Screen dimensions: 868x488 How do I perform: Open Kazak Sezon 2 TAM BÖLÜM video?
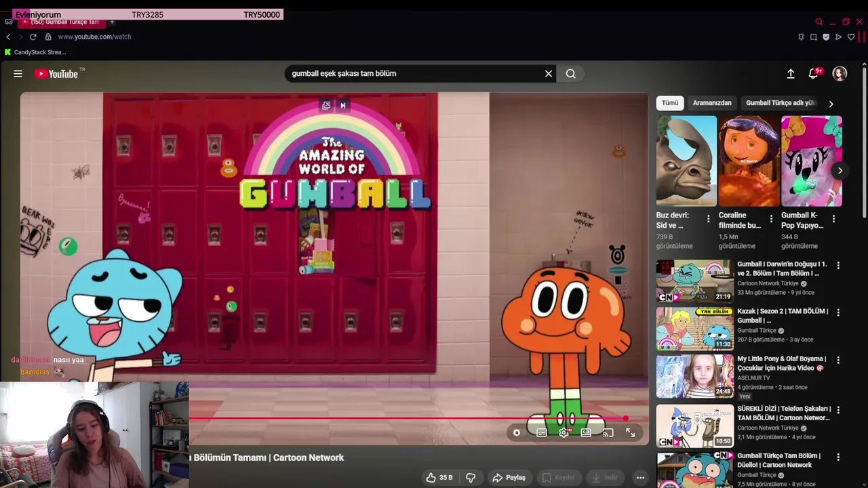[783, 316]
